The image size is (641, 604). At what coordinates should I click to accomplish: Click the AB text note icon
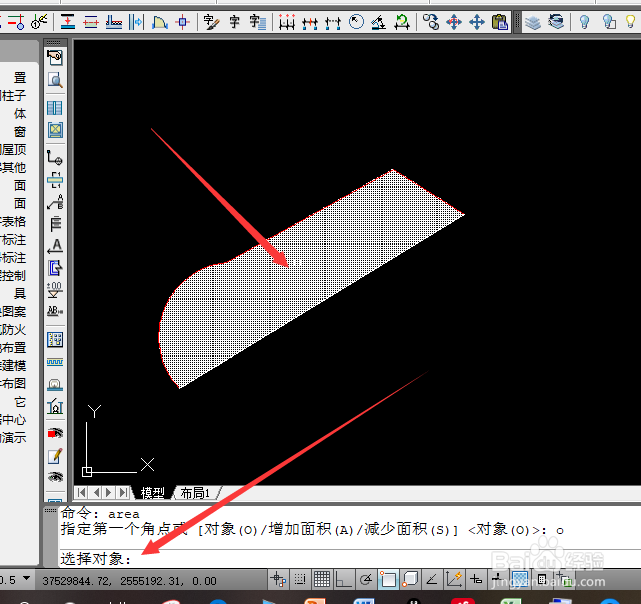(x=55, y=311)
